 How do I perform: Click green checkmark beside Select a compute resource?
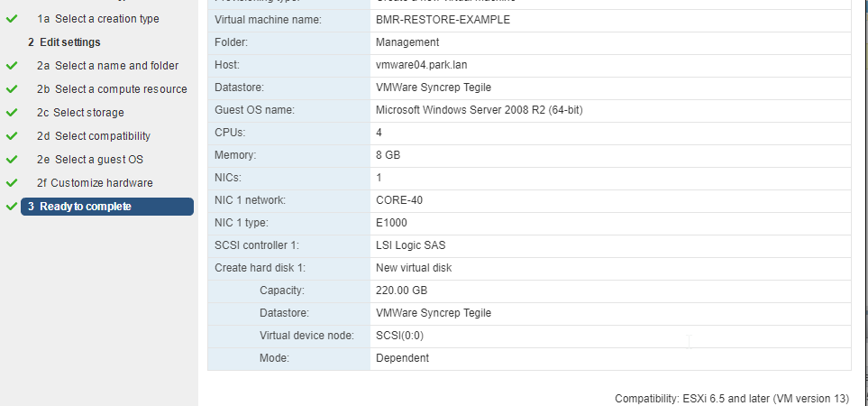12,89
